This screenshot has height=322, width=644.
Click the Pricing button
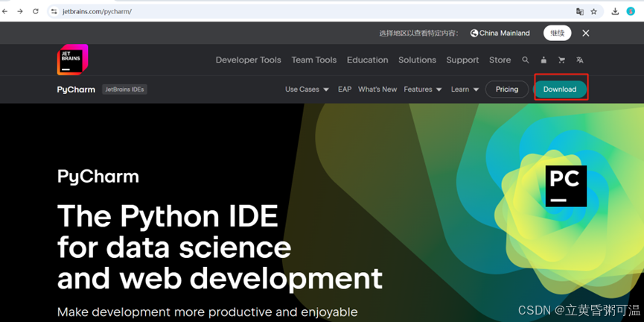tap(507, 89)
